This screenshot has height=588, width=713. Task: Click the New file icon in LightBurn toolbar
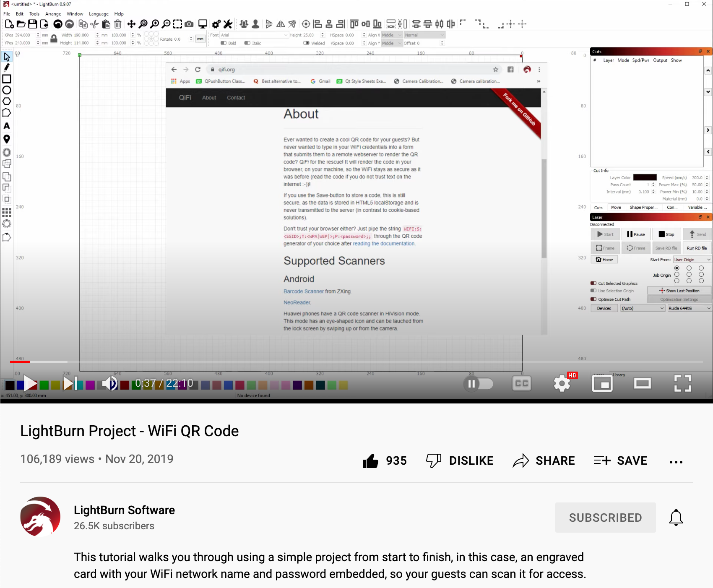[9, 24]
